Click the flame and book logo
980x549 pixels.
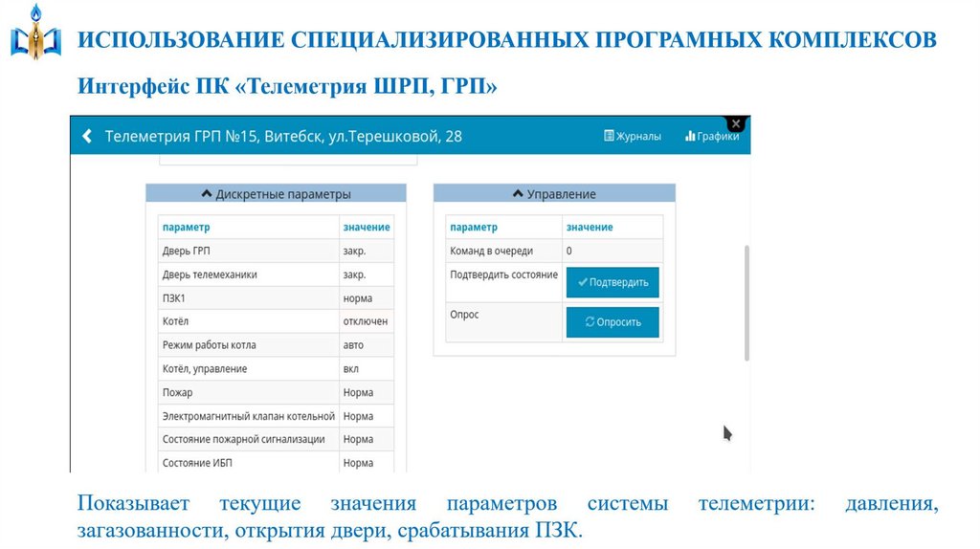coord(35,33)
